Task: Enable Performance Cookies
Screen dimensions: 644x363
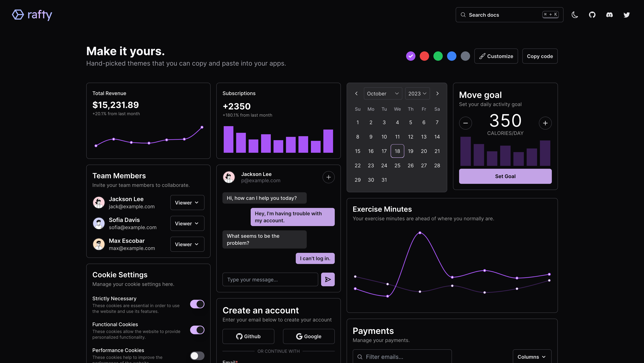Action: (x=197, y=356)
